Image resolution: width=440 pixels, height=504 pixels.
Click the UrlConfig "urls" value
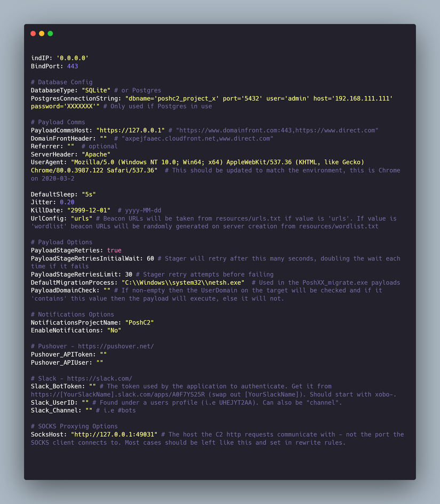79,218
